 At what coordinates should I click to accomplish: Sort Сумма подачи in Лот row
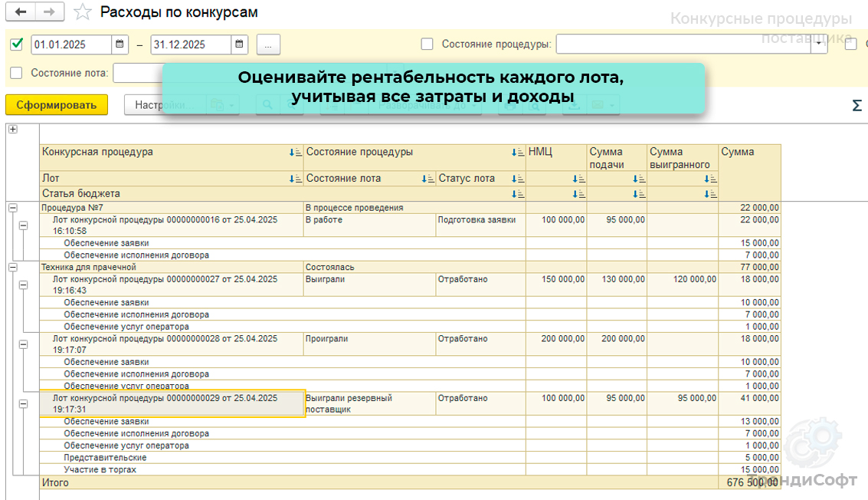point(639,179)
